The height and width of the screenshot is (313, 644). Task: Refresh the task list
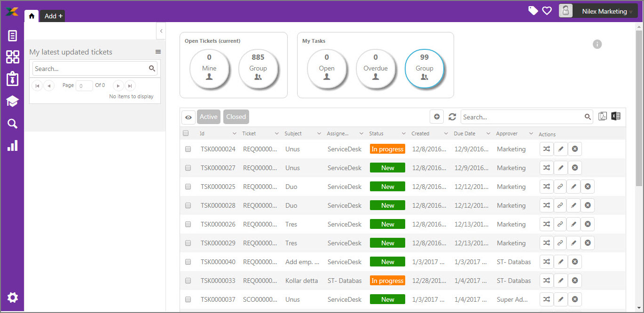click(x=452, y=117)
